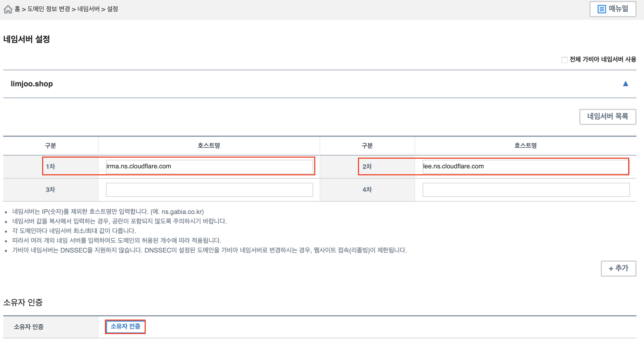Image resolution: width=644 pixels, height=341 pixels.
Task: Click the 소유자 인증 section heading
Action: [x=23, y=302]
